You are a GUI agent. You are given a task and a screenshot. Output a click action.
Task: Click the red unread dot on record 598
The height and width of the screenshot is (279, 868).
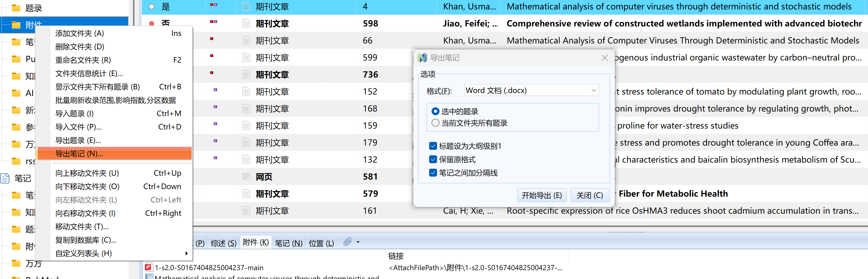(152, 23)
